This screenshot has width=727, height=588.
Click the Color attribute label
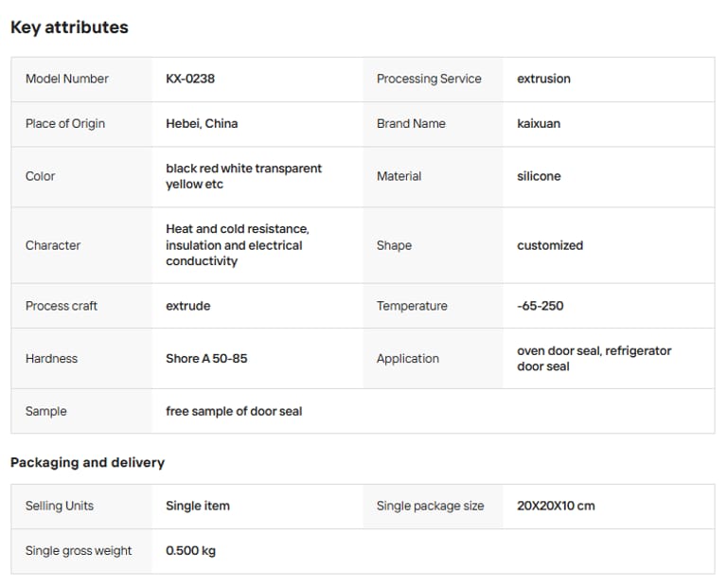(41, 176)
